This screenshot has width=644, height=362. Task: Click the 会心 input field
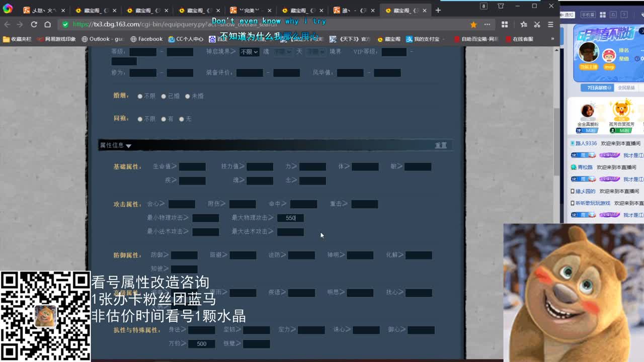(182, 204)
